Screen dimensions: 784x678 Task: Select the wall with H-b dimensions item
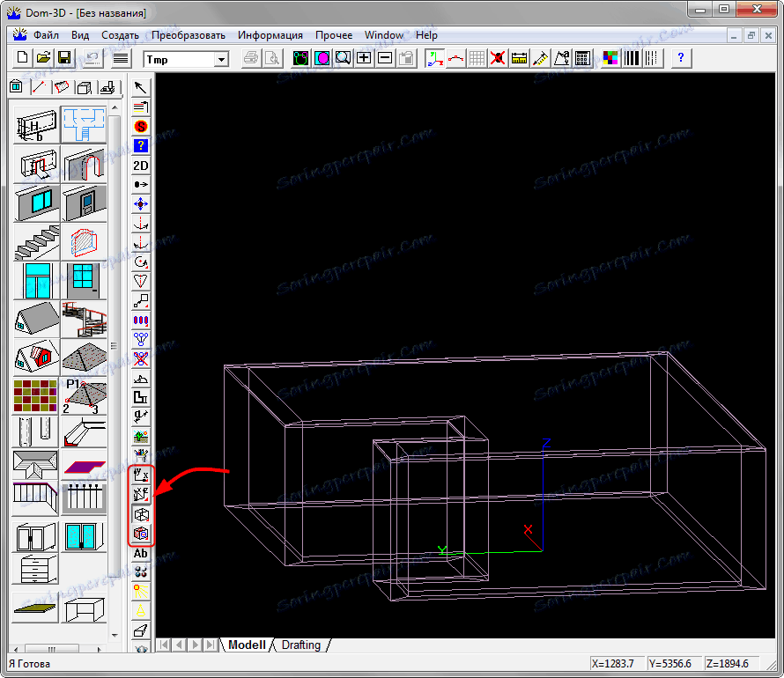point(36,125)
